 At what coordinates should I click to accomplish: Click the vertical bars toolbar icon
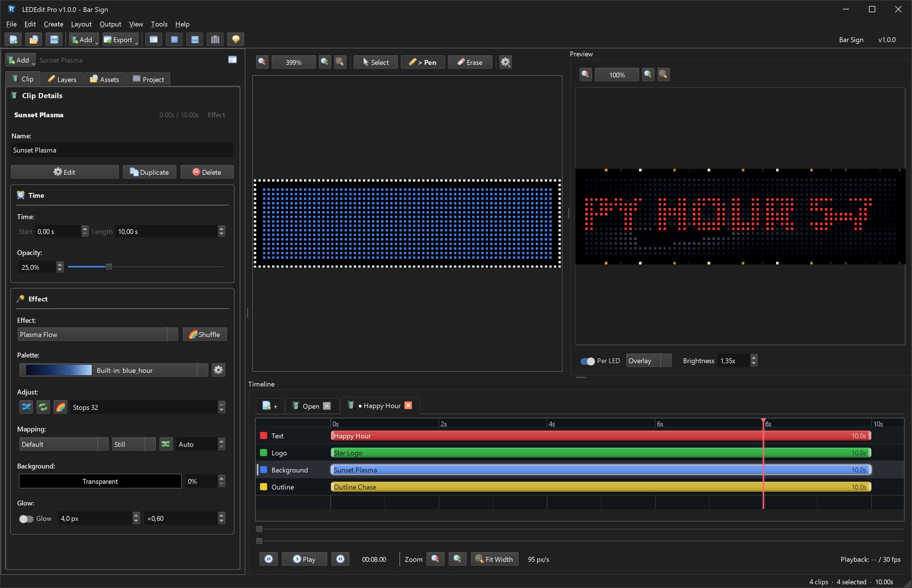click(215, 39)
